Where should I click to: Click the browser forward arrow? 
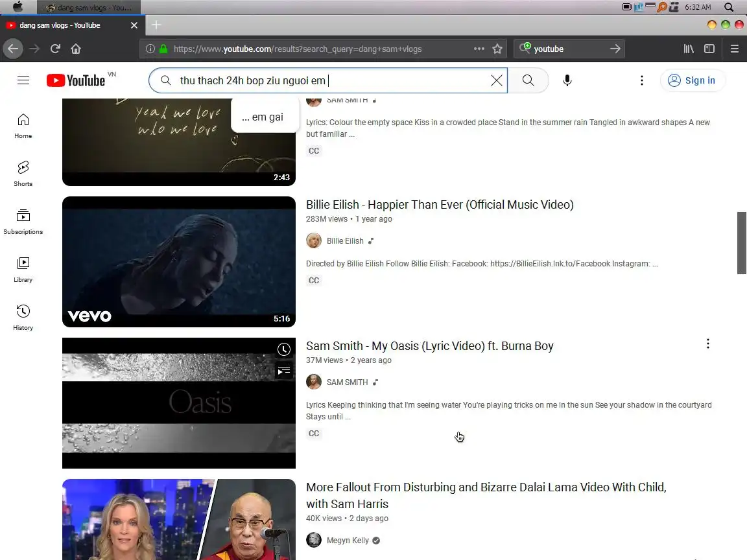(34, 49)
